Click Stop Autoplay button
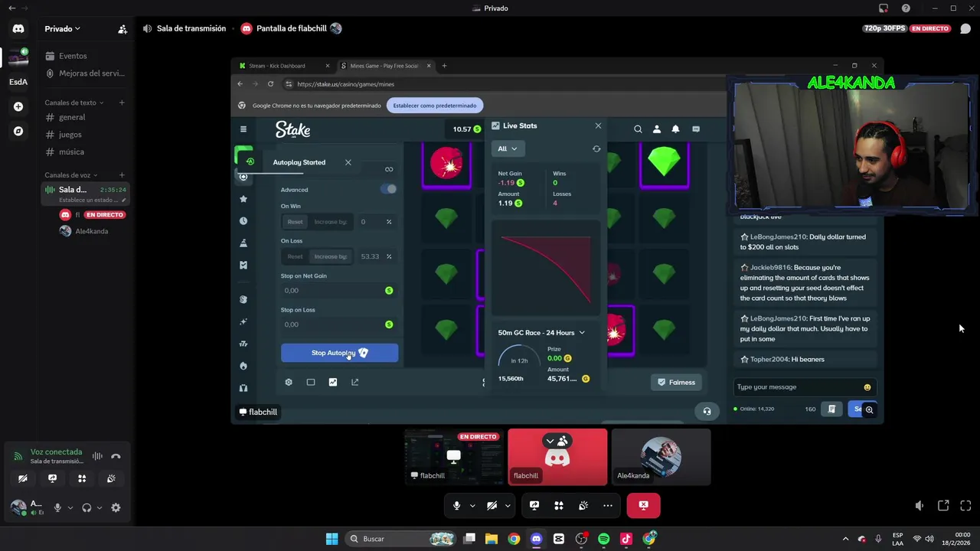Image resolution: width=980 pixels, height=551 pixels. tap(339, 353)
